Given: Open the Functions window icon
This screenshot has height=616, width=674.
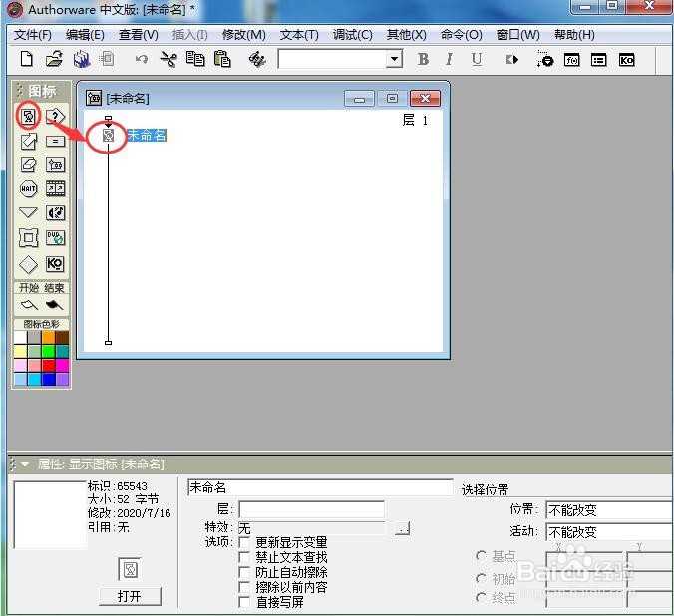Looking at the screenshot, I should point(572,60).
